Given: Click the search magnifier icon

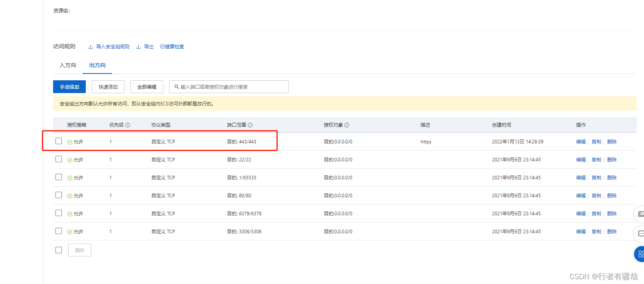Looking at the screenshot, I should pos(176,87).
